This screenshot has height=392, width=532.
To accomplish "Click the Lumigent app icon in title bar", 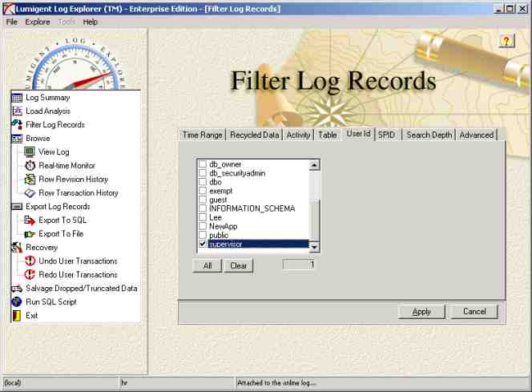I will click(9, 9).
